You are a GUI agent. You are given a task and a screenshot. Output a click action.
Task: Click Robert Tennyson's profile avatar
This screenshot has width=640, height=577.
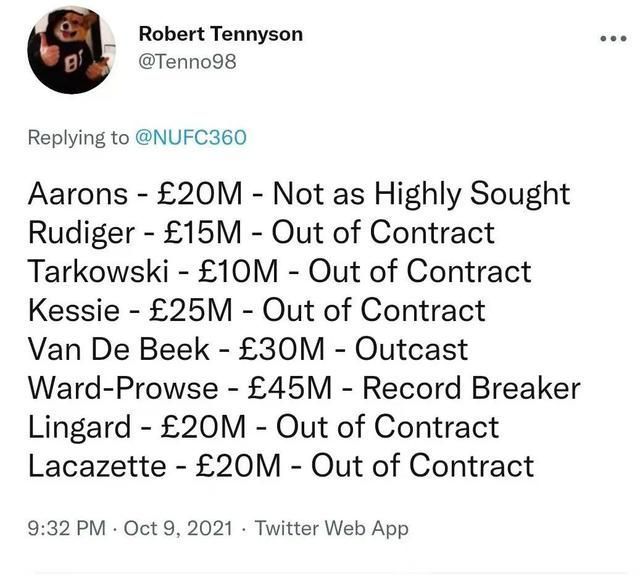(68, 50)
